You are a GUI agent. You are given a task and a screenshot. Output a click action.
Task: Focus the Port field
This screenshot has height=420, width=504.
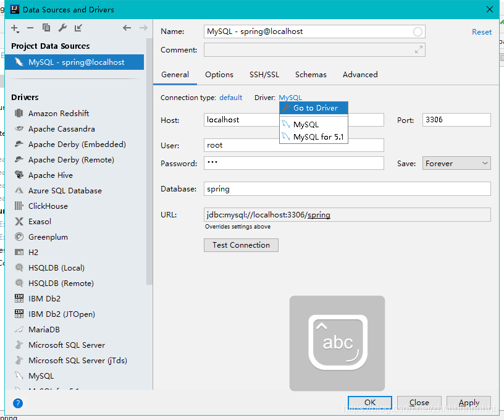456,120
